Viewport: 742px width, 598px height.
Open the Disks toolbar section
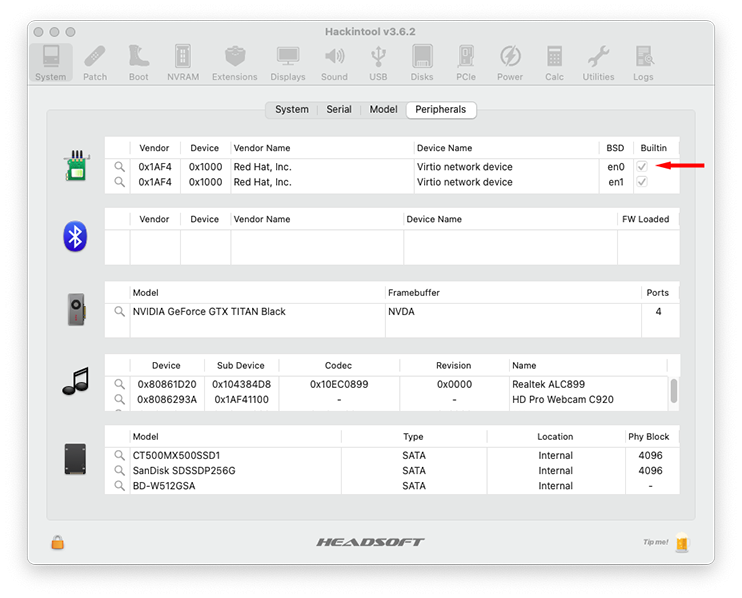click(x=422, y=63)
